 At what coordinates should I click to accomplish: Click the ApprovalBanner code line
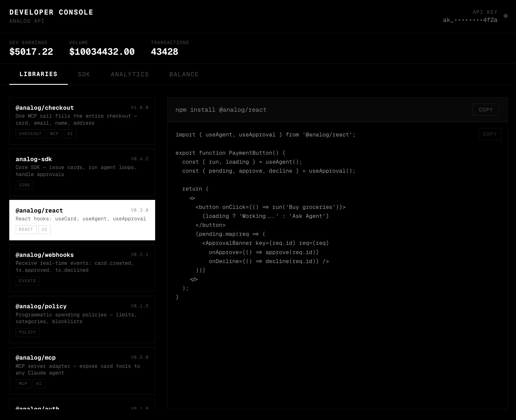[x=266, y=243]
